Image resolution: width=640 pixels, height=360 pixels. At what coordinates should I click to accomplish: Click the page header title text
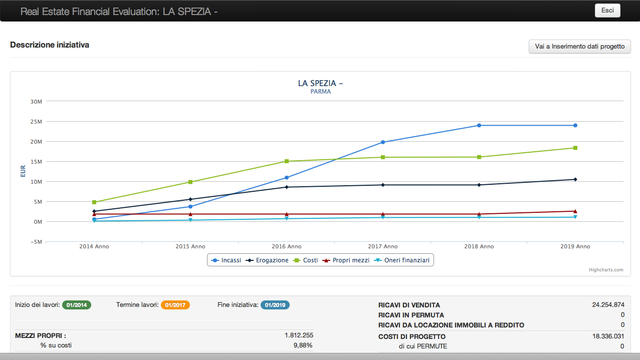118,11
